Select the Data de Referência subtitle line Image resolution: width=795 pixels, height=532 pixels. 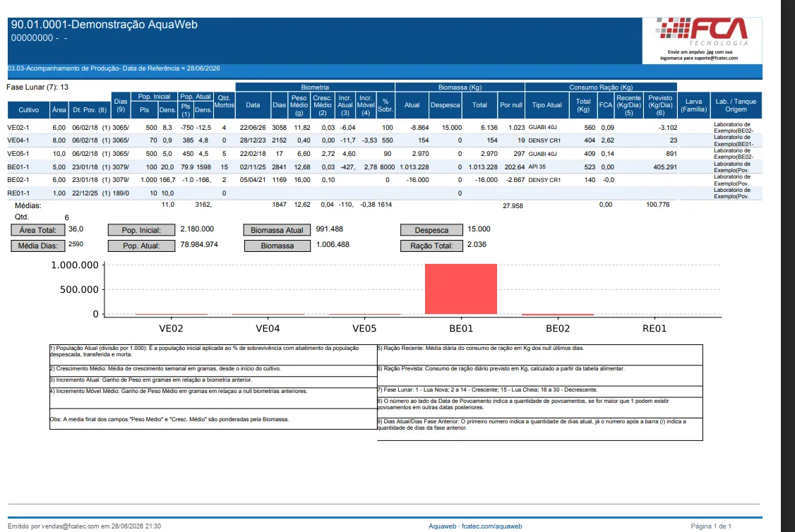(x=114, y=68)
